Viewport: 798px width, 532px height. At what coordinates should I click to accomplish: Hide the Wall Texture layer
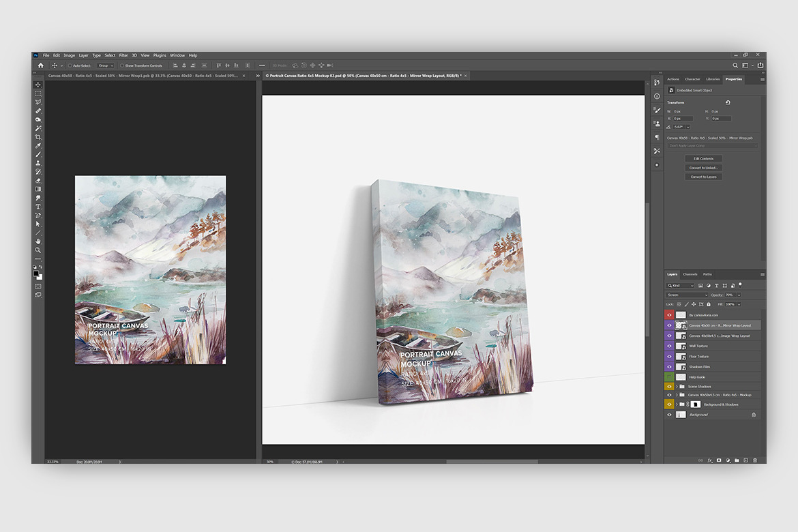click(669, 346)
